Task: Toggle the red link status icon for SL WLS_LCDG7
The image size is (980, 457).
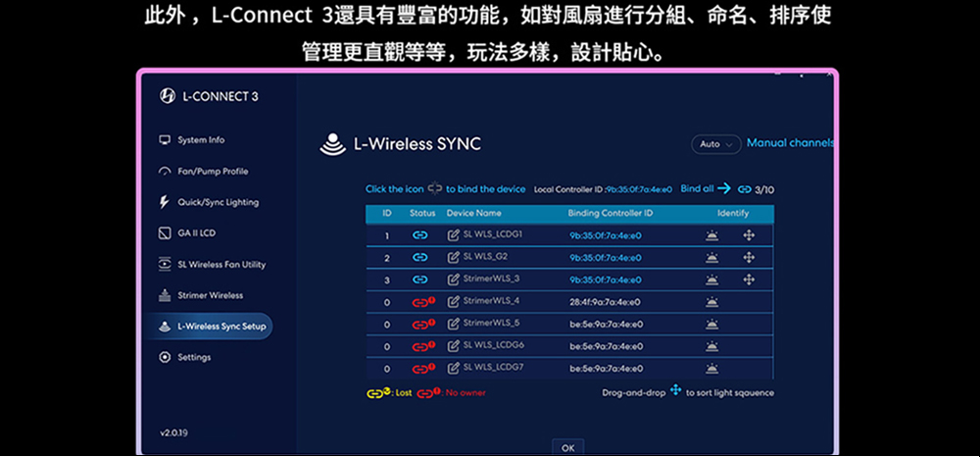Action: tap(422, 369)
